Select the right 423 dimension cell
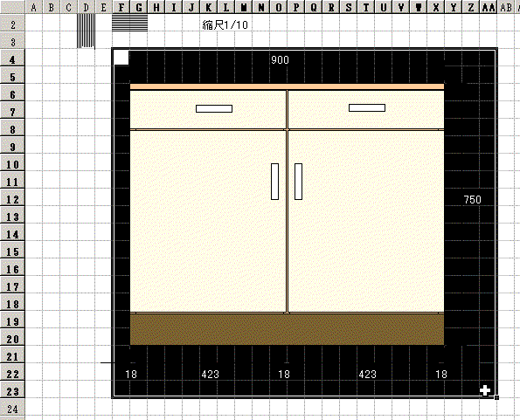 367,375
